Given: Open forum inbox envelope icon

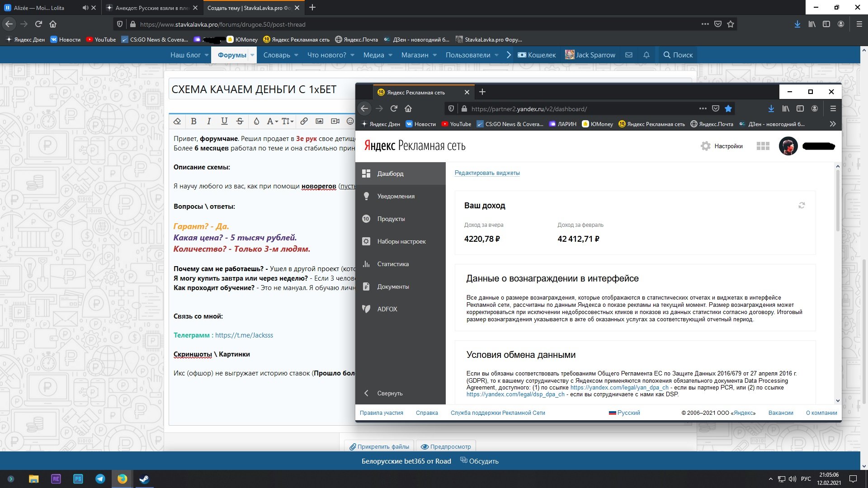Looking at the screenshot, I should 628,55.
